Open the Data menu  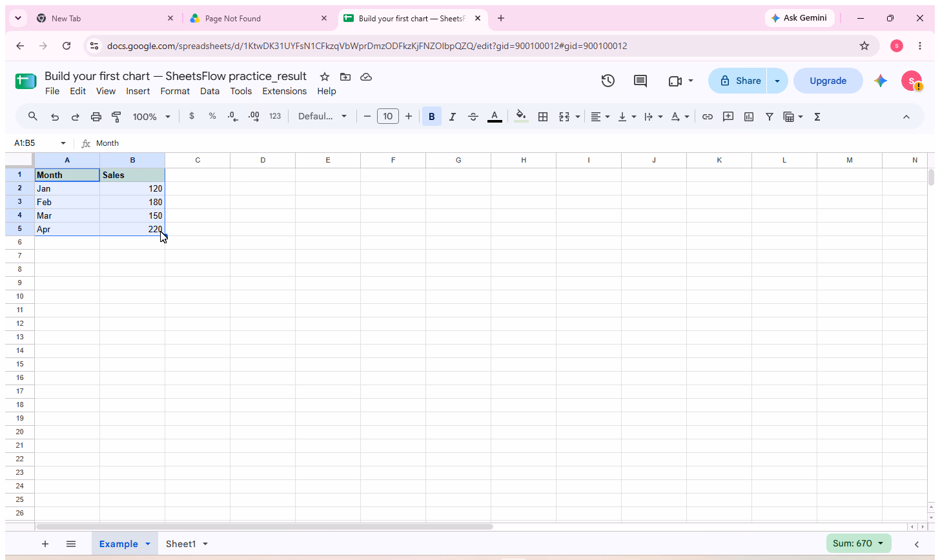pos(210,91)
